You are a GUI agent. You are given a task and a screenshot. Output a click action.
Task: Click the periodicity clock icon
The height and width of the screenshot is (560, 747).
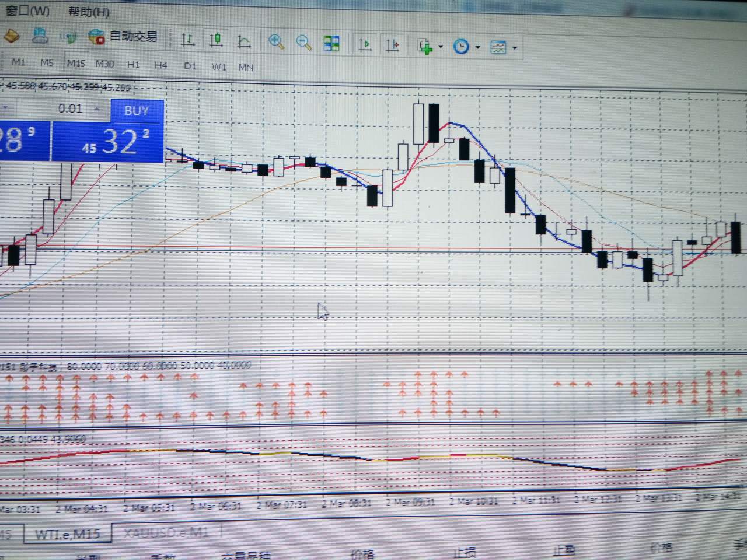461,47
